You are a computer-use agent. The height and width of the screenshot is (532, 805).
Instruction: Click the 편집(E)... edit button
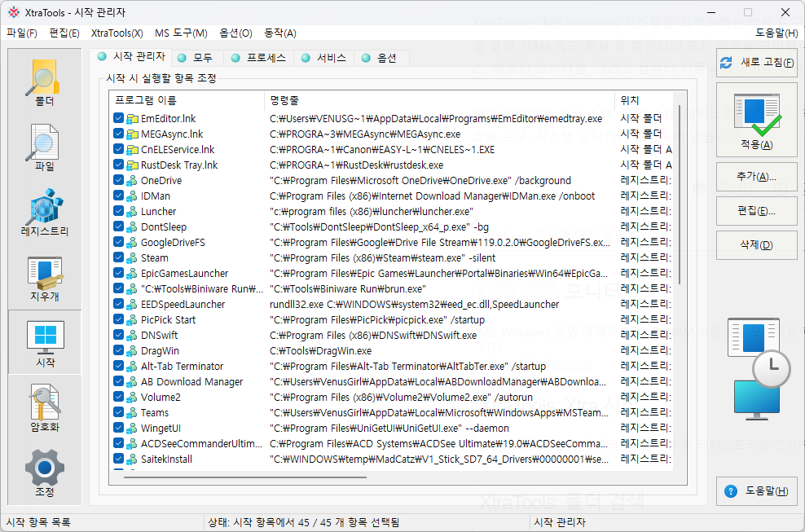click(x=757, y=211)
